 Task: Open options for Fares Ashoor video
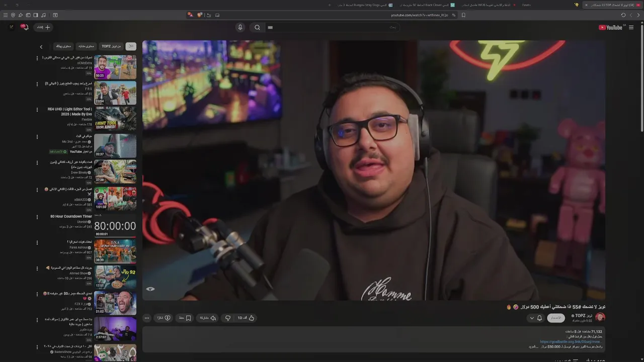pyautogui.click(x=37, y=243)
